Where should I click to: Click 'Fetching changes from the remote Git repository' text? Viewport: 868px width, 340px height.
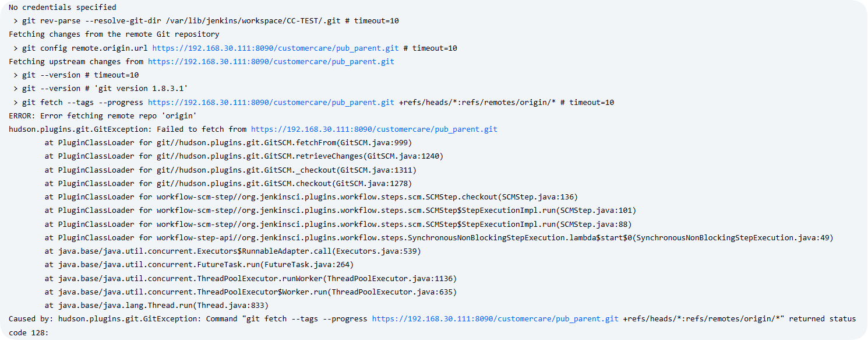tap(114, 34)
